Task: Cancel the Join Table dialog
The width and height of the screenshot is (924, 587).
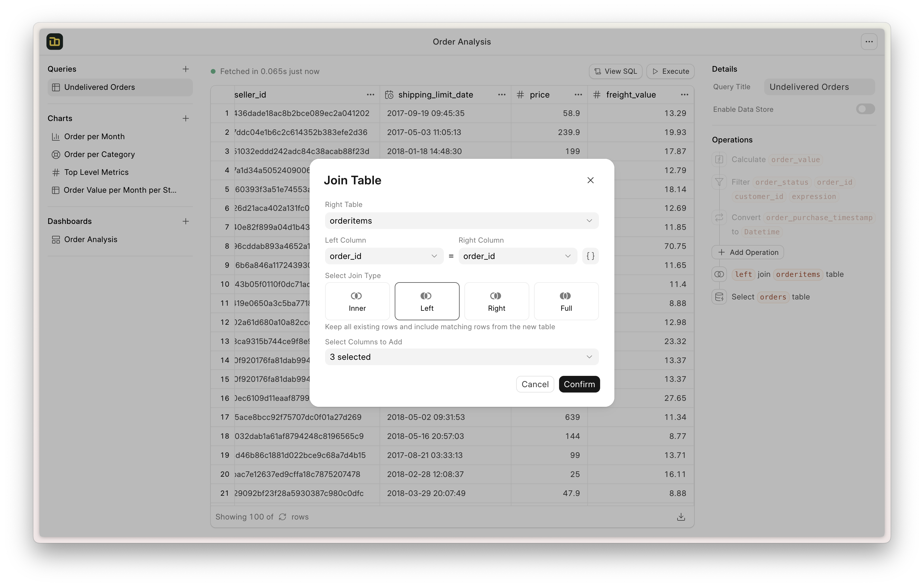Action: [x=535, y=384]
